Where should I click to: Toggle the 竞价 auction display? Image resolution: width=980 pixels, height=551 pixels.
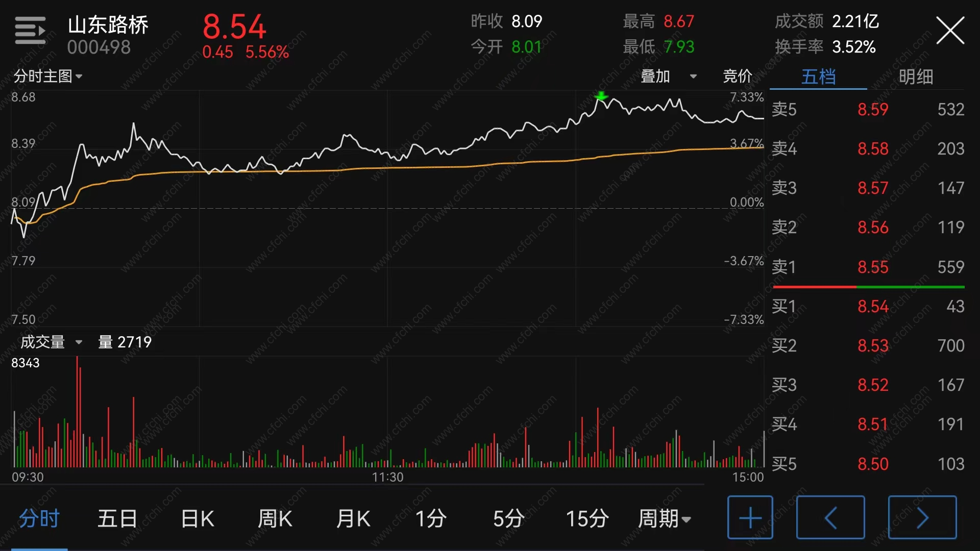click(x=738, y=77)
